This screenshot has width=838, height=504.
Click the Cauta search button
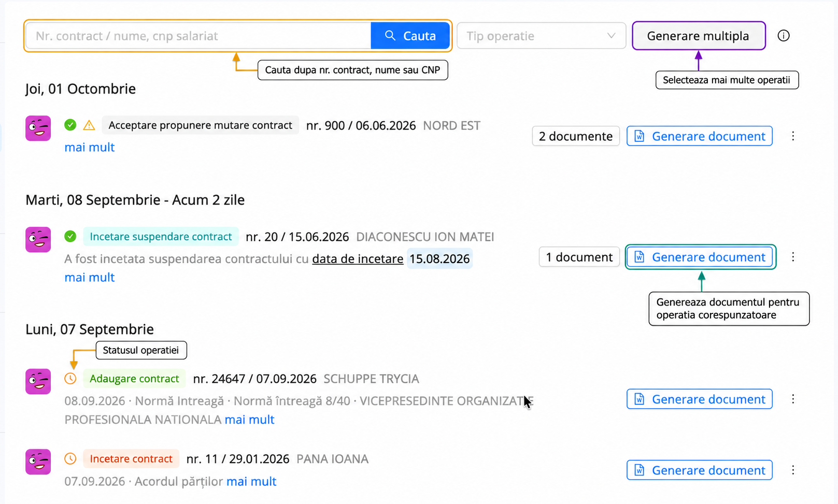pyautogui.click(x=410, y=36)
